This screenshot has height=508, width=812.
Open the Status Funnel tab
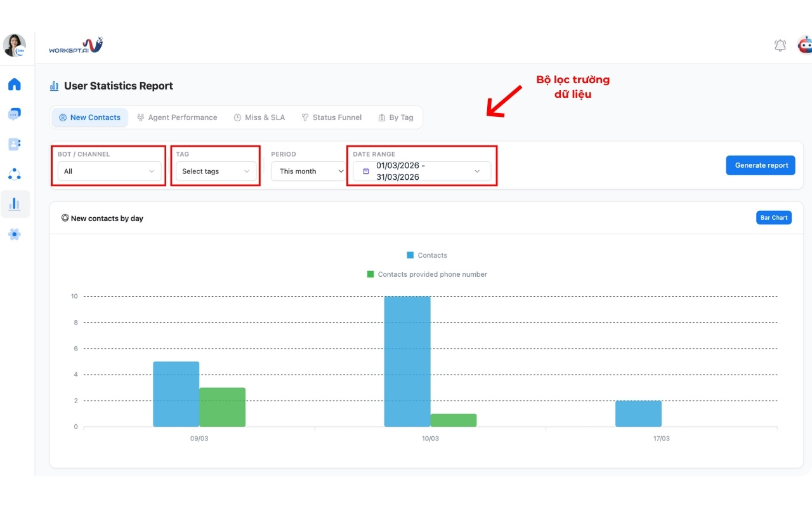pos(331,117)
